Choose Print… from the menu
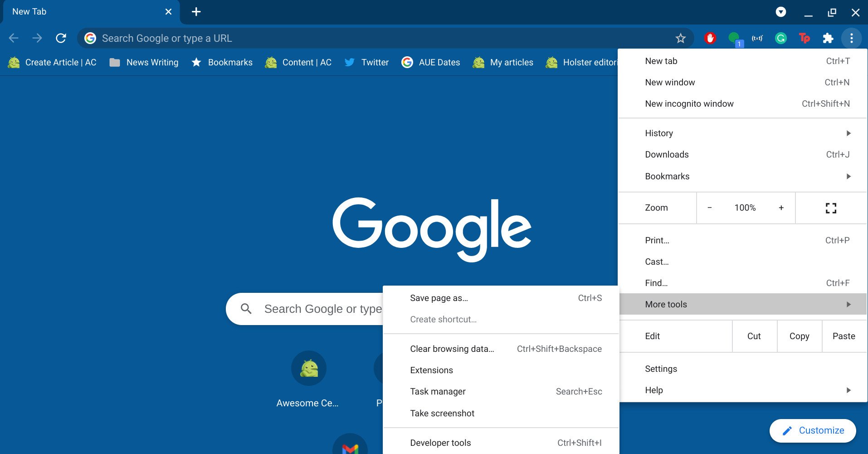The height and width of the screenshot is (454, 868). [742, 240]
